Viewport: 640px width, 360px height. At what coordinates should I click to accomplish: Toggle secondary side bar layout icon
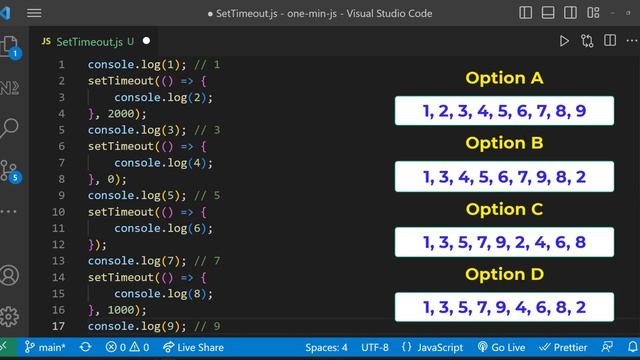click(x=570, y=13)
